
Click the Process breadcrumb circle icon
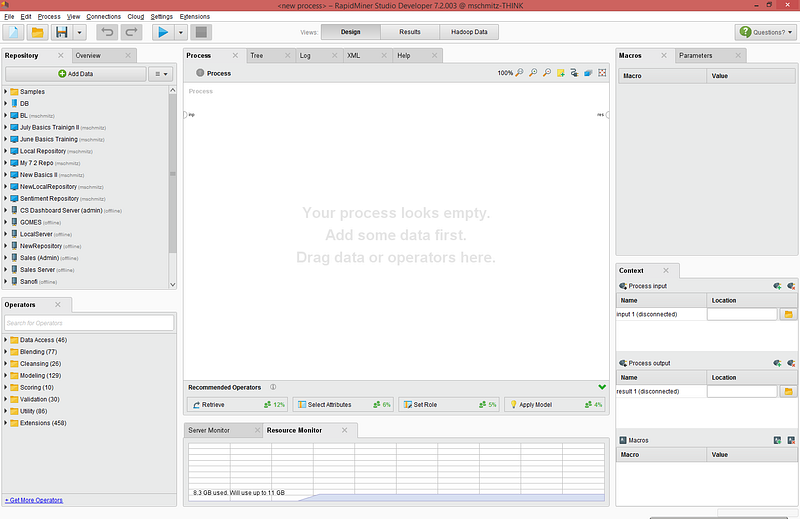tap(200, 73)
